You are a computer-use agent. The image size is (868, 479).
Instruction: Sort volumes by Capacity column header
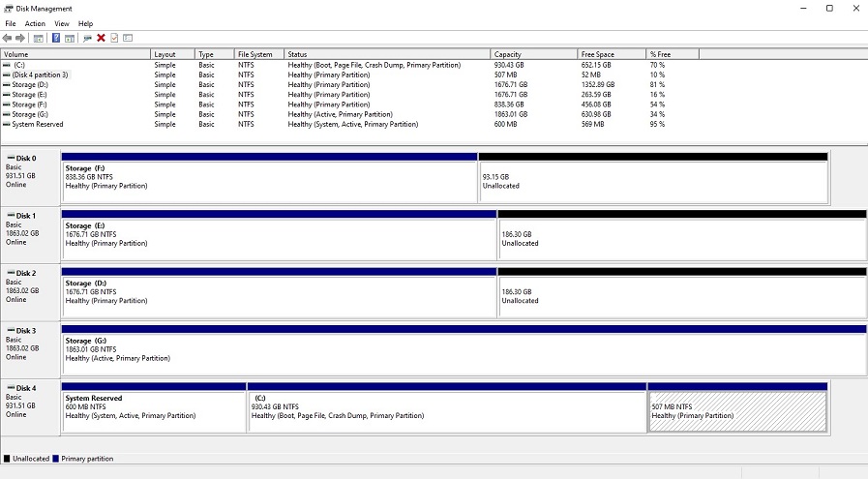click(x=533, y=54)
